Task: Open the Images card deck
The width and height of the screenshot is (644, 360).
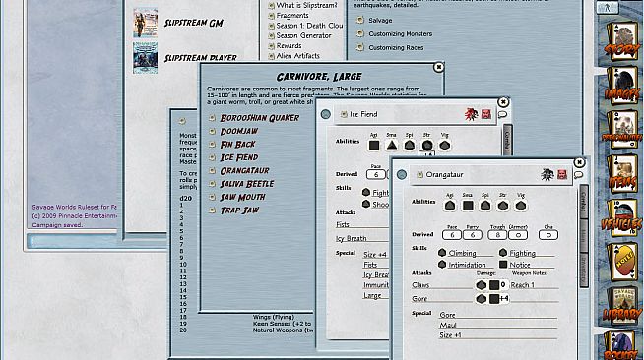Action: (622, 87)
